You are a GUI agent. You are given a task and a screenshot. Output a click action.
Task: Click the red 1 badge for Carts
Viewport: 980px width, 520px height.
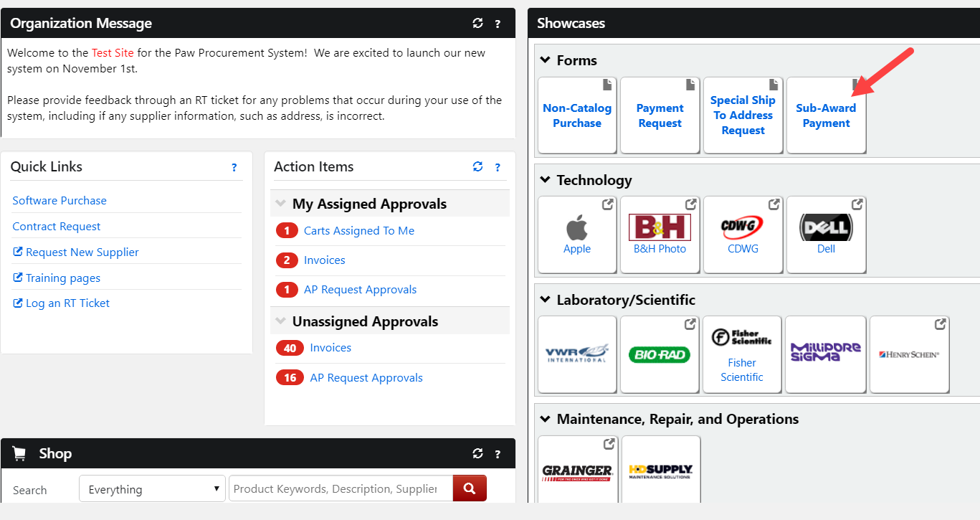click(287, 231)
